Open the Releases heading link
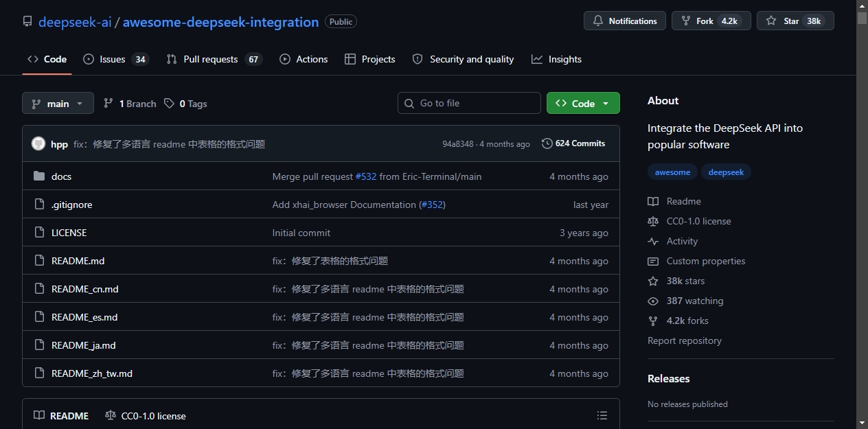 point(669,378)
